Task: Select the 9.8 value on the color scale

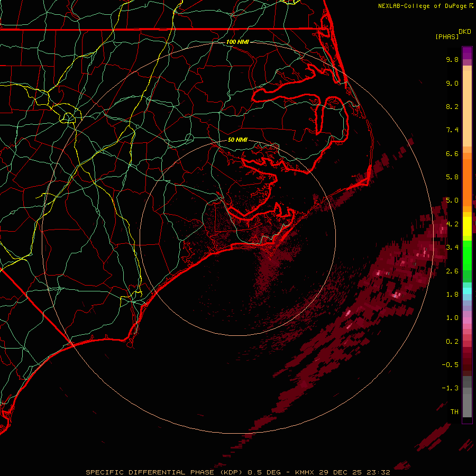Action: (452, 59)
